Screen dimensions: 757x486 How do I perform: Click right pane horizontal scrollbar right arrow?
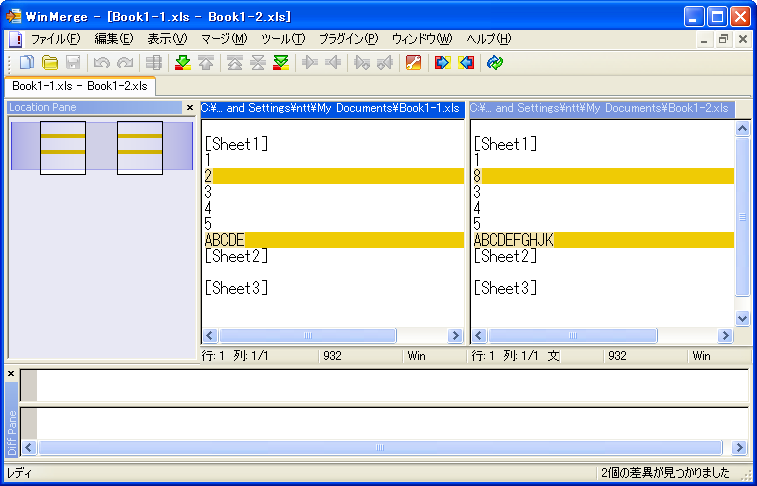725,336
